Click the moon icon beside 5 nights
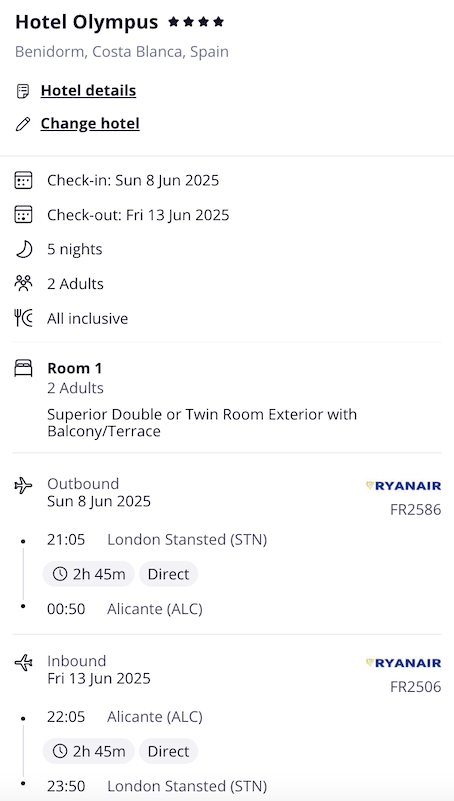Viewport: 454px width, 801px height. [23, 249]
